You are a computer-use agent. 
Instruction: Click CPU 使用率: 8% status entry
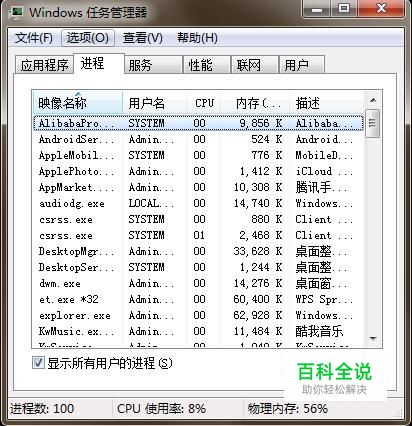point(161,409)
